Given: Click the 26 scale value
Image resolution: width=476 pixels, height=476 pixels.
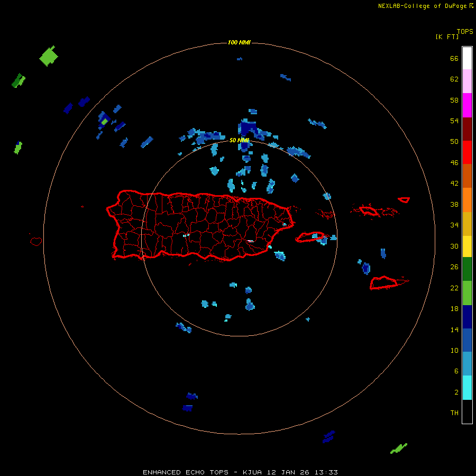Looking at the screenshot, I should click(454, 267).
